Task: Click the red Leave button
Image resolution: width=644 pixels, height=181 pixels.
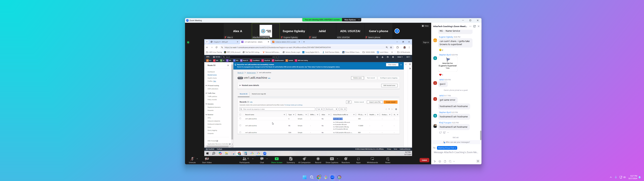Action: pyautogui.click(x=424, y=160)
